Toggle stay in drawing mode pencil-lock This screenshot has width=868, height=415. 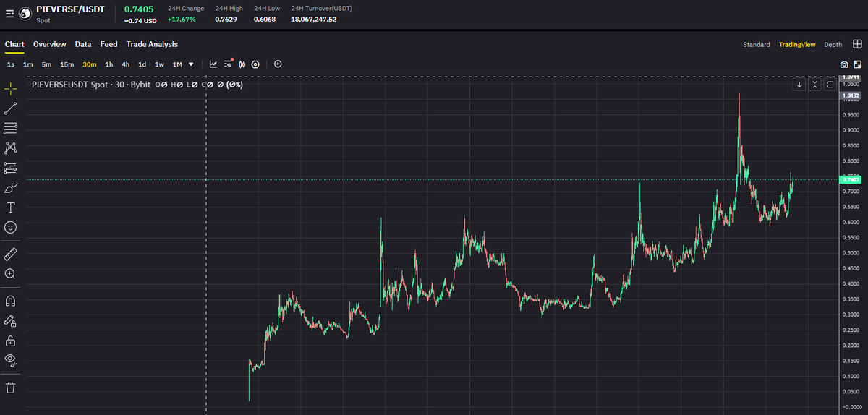click(10, 320)
